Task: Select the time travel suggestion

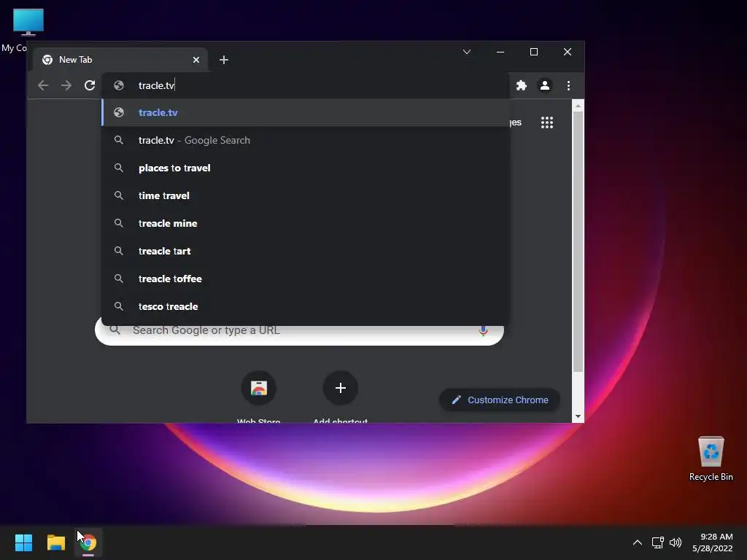Action: 306,195
